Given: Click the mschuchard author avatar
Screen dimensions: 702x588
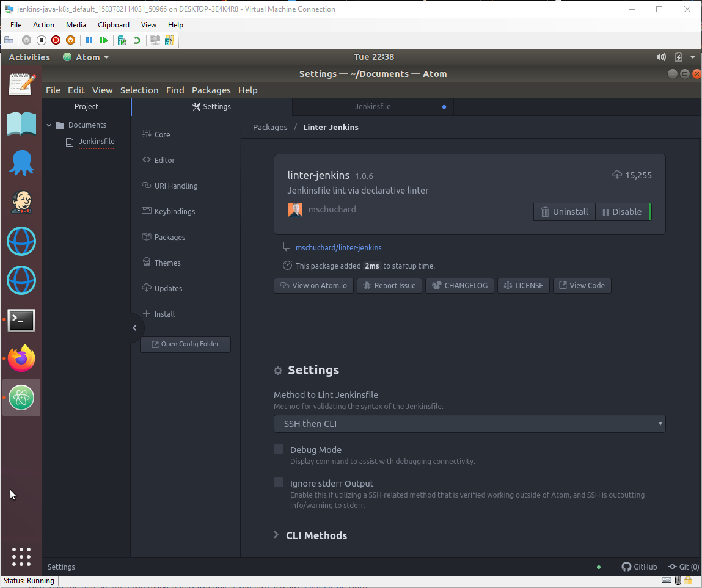Looking at the screenshot, I should (294, 209).
